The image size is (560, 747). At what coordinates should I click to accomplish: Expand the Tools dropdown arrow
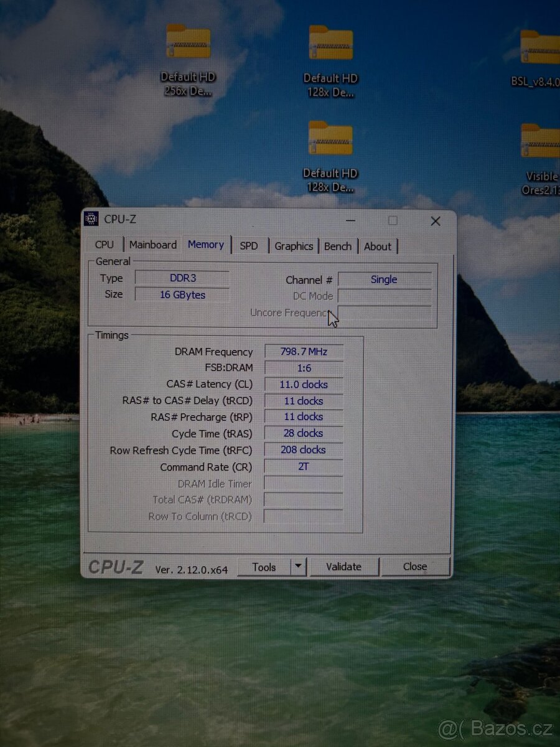(x=299, y=567)
